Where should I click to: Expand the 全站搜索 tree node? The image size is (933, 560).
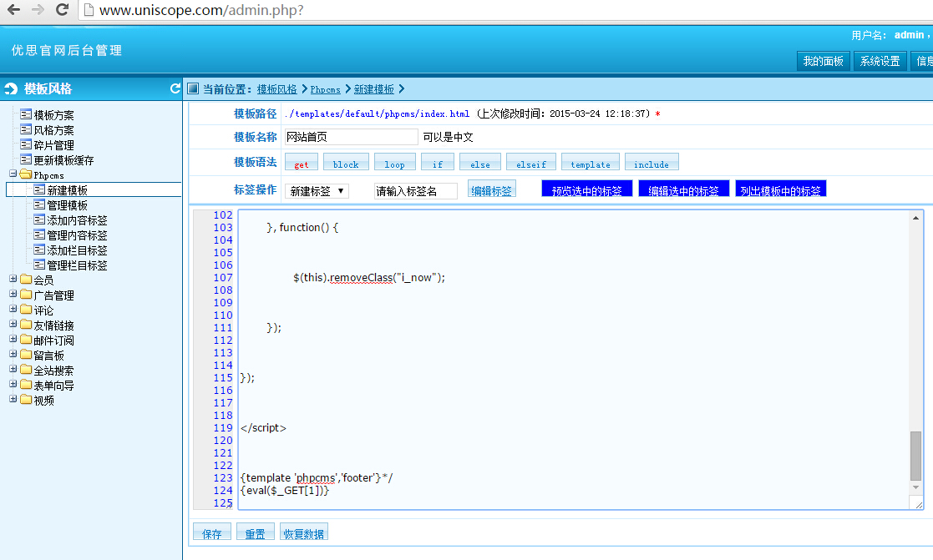click(x=13, y=369)
